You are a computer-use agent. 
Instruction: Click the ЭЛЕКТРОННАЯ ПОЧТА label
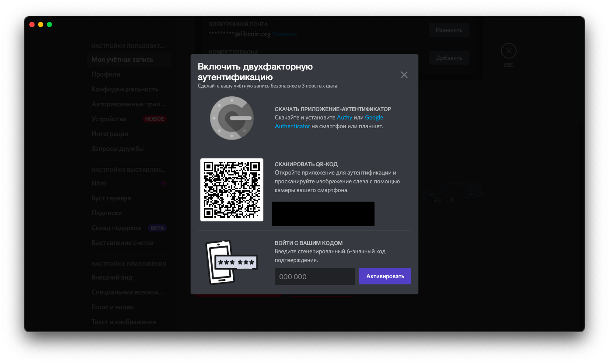point(238,24)
